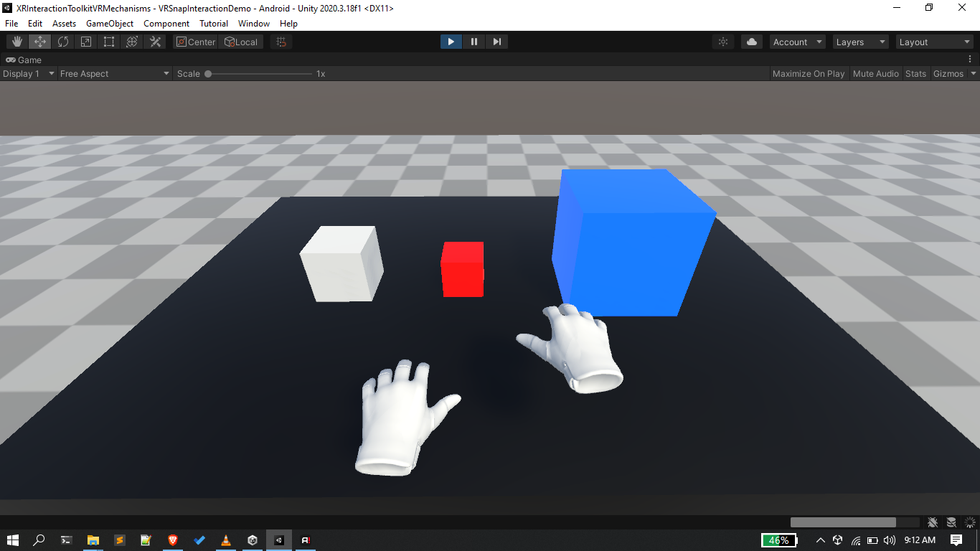This screenshot has height=551, width=980.
Task: Click the cloud services icon
Action: tap(752, 42)
